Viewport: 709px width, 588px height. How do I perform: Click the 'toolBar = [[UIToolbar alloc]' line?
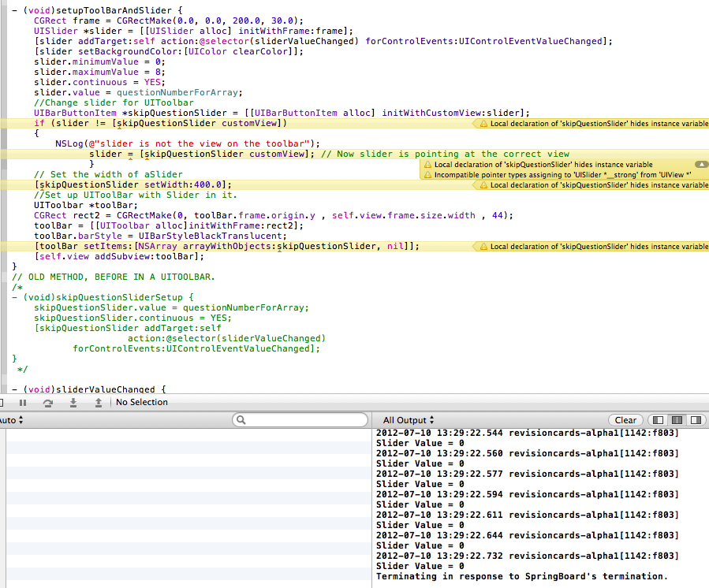pos(169,226)
